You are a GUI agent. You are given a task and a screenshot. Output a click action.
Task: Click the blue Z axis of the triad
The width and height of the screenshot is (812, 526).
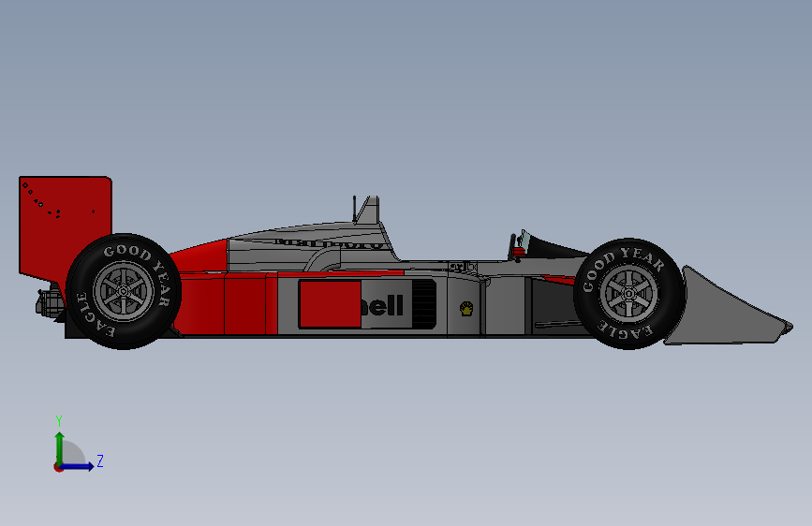[78, 466]
